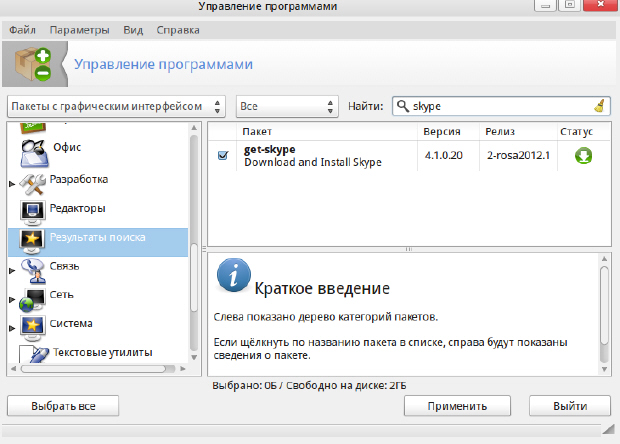Click the magnifier icon in the search field
Image resolution: width=620 pixels, height=444 pixels.
(x=403, y=106)
